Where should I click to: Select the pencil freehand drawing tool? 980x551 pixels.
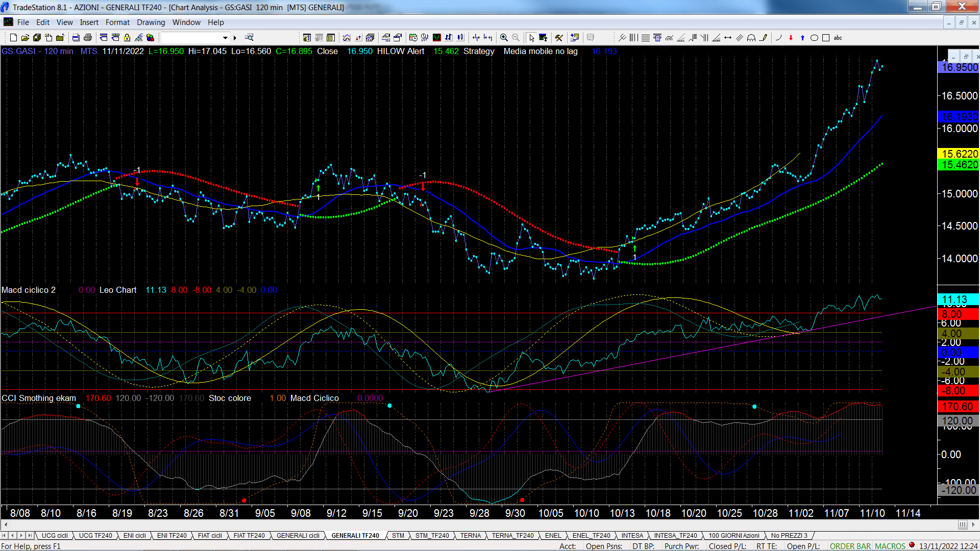pos(763,37)
